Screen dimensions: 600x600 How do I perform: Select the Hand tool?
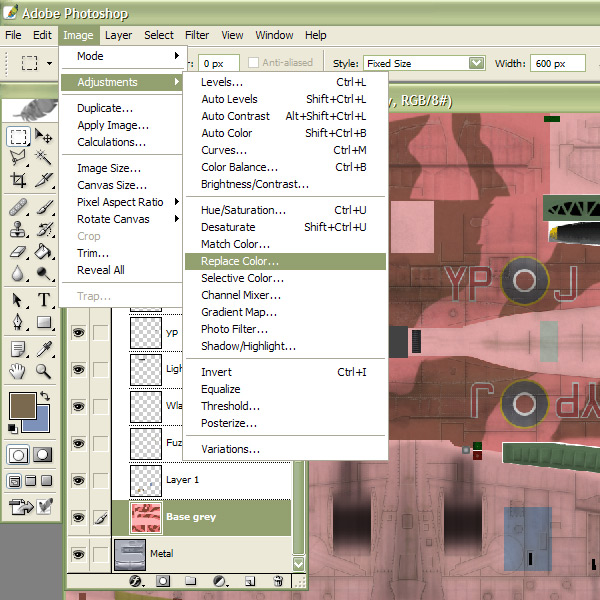(18, 371)
